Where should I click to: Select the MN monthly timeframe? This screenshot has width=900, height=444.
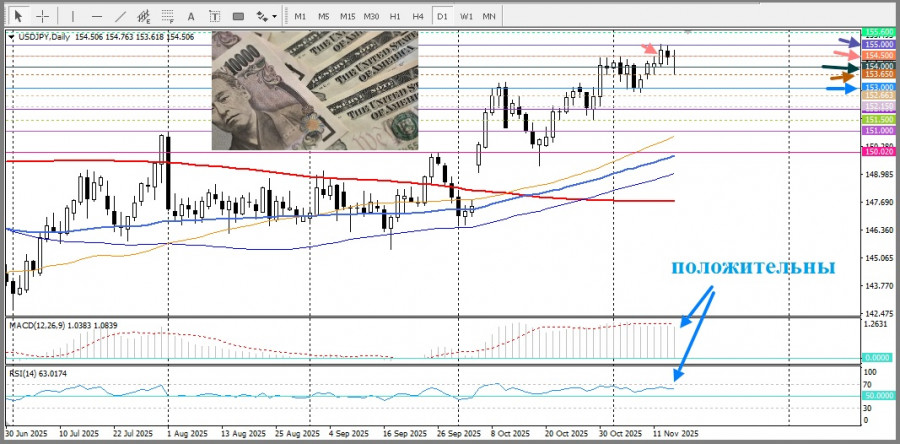coord(490,16)
